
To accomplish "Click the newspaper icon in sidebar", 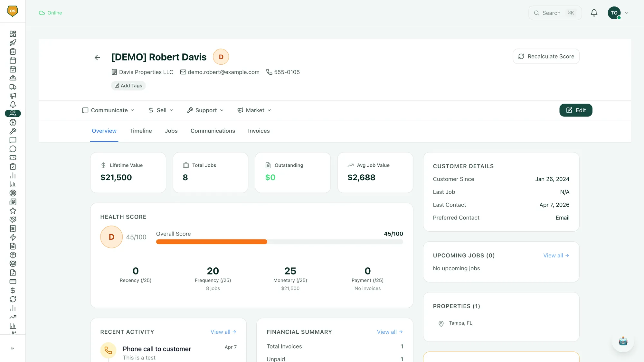I will point(13,202).
